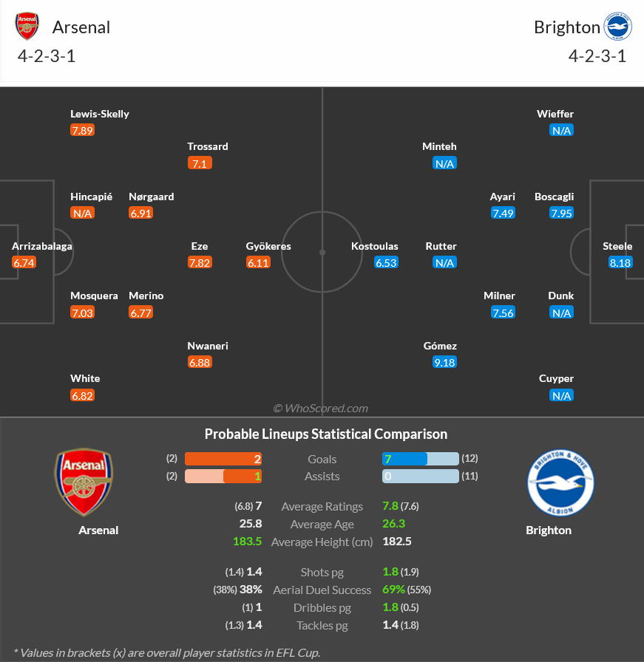The image size is (644, 662).
Task: Open the Arsenal team name in the header
Action: click(x=81, y=27)
